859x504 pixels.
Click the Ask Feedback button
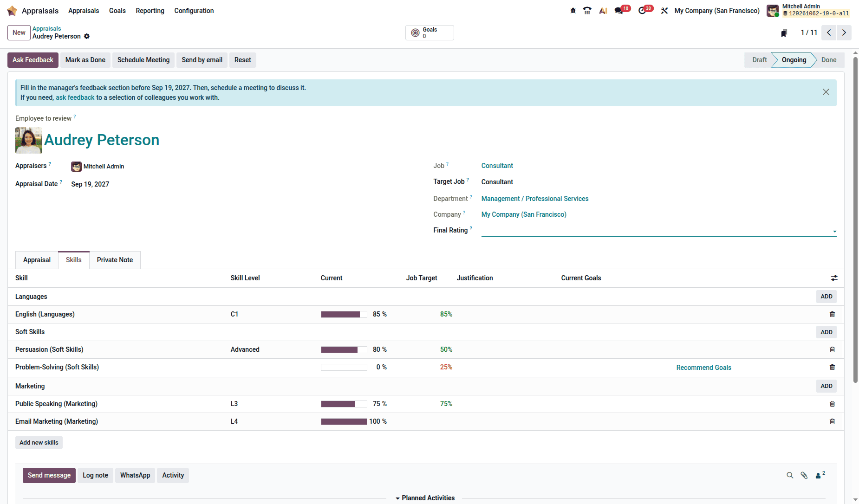(x=33, y=60)
